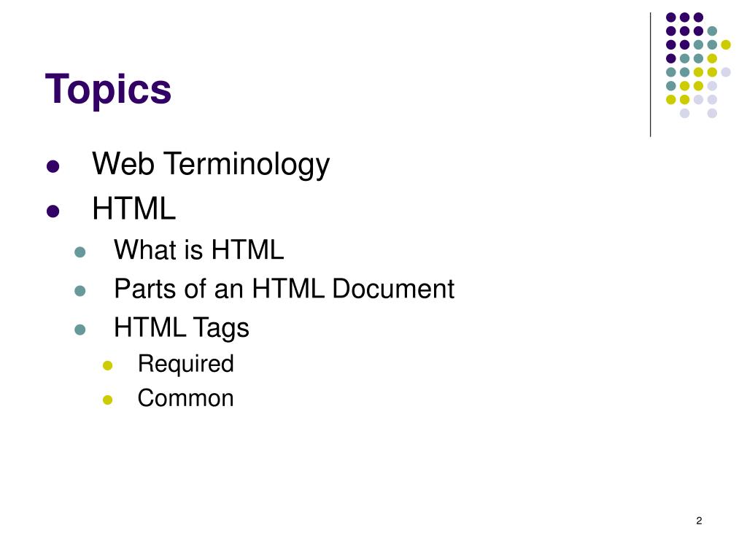The image size is (747, 560).
Task: Click the Common sub-bullet text
Action: (186, 398)
